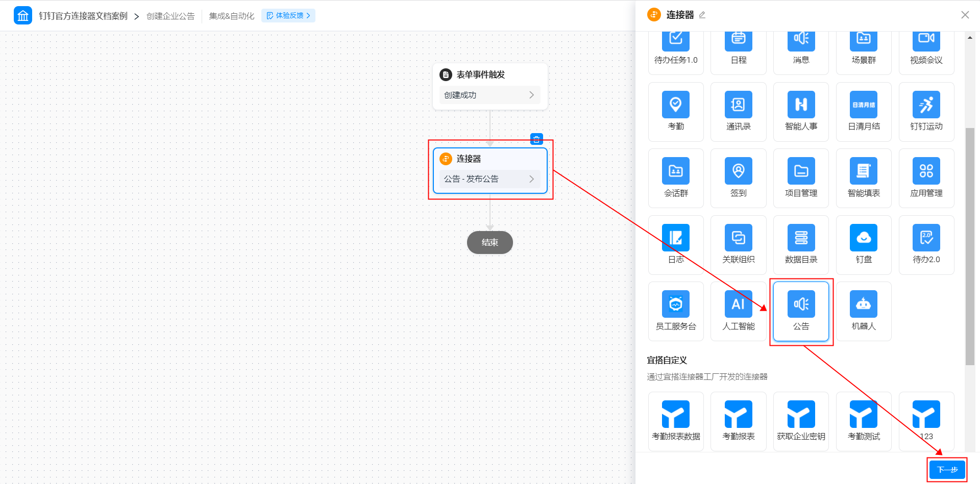Select the 结束 end node

(489, 242)
